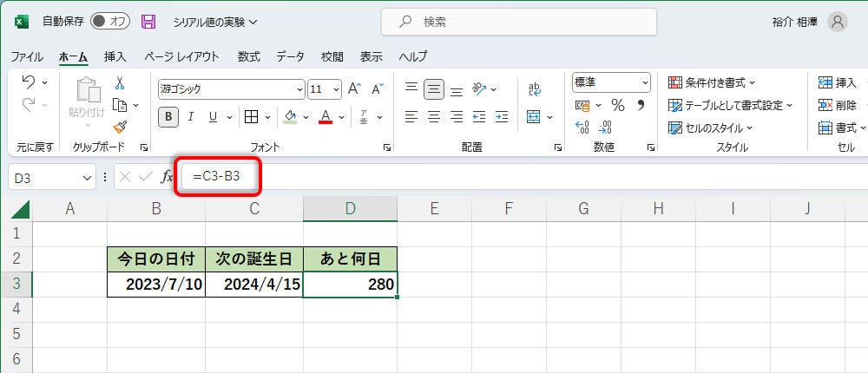Switch to the 数式 tab

248,56
